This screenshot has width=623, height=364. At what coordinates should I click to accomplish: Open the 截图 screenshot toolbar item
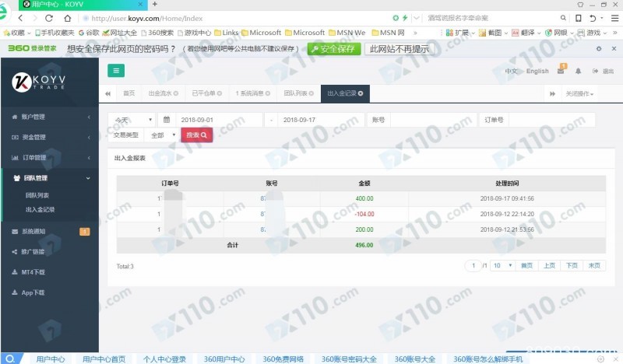(x=493, y=33)
